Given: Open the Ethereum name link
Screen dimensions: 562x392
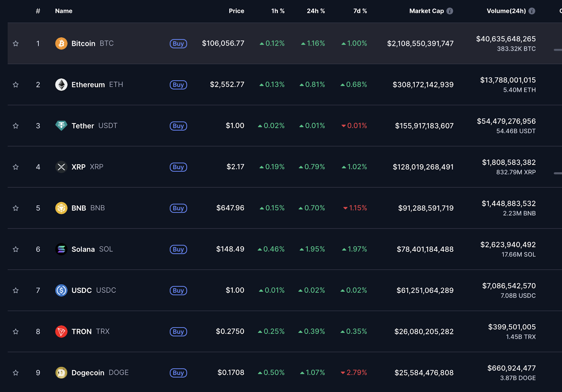Looking at the screenshot, I should tap(88, 85).
